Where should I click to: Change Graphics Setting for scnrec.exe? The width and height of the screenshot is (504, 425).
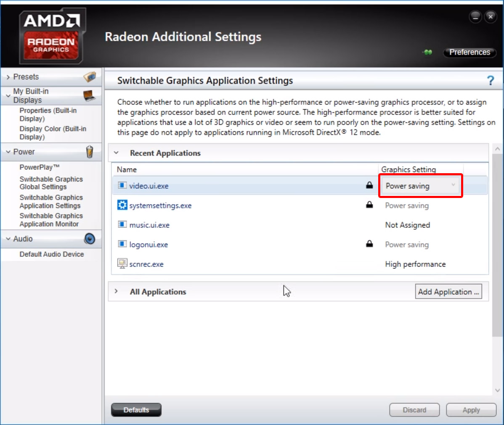415,264
